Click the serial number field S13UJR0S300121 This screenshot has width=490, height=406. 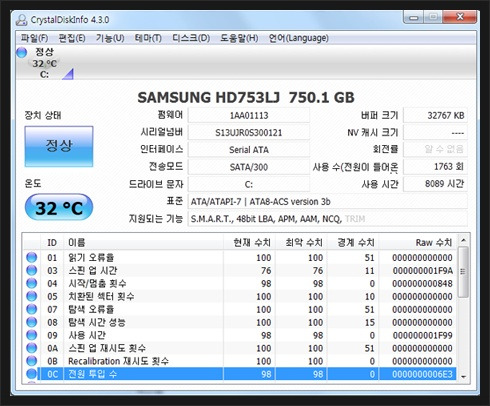[249, 133]
